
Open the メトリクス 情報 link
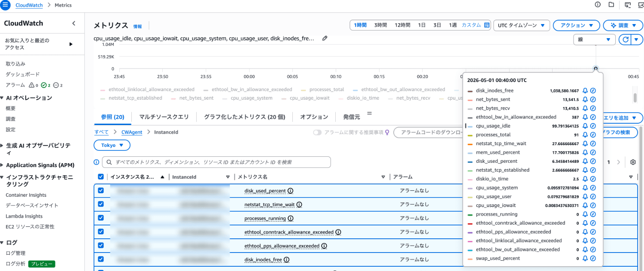point(137,26)
